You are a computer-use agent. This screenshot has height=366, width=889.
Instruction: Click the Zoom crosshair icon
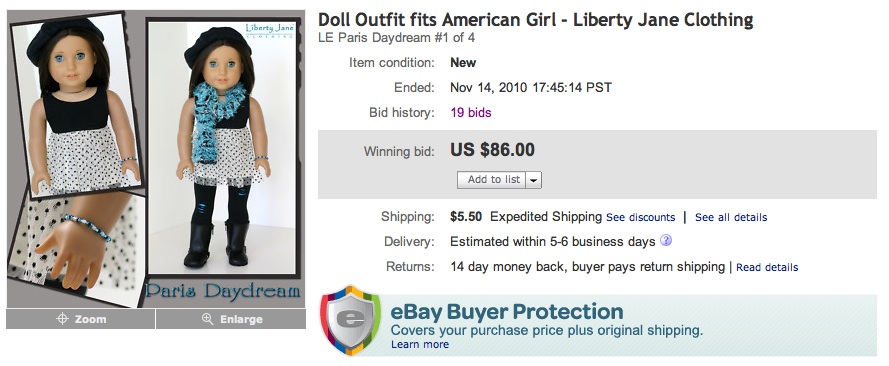[x=62, y=319]
